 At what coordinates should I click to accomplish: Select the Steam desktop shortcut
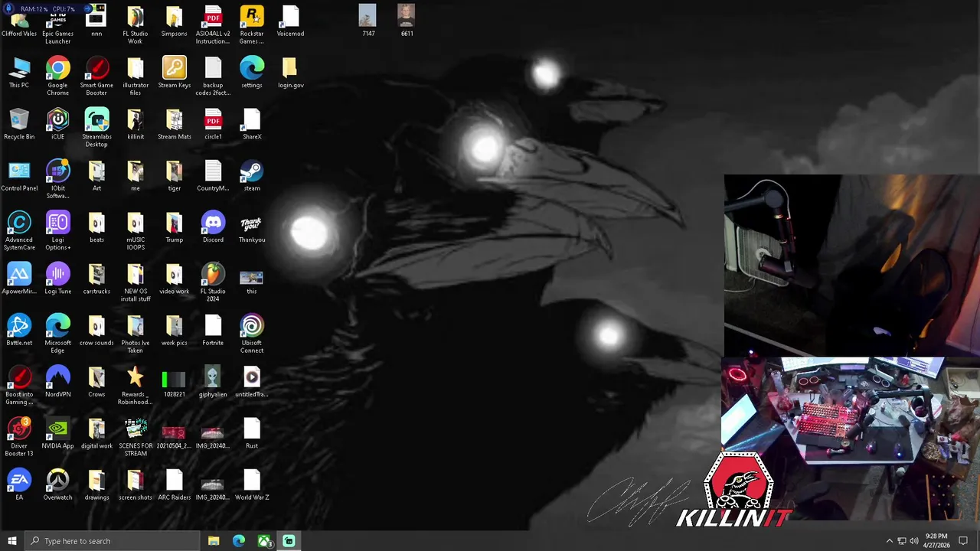pyautogui.click(x=252, y=175)
